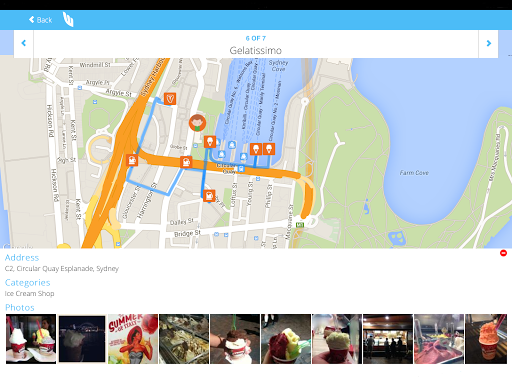This screenshot has width=512, height=384.
Task: Open the shop storefront night photo
Action: pyautogui.click(x=388, y=339)
